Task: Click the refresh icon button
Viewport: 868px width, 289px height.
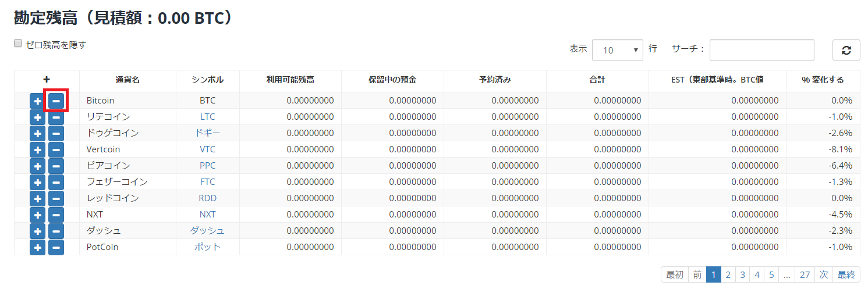Action: [x=846, y=50]
